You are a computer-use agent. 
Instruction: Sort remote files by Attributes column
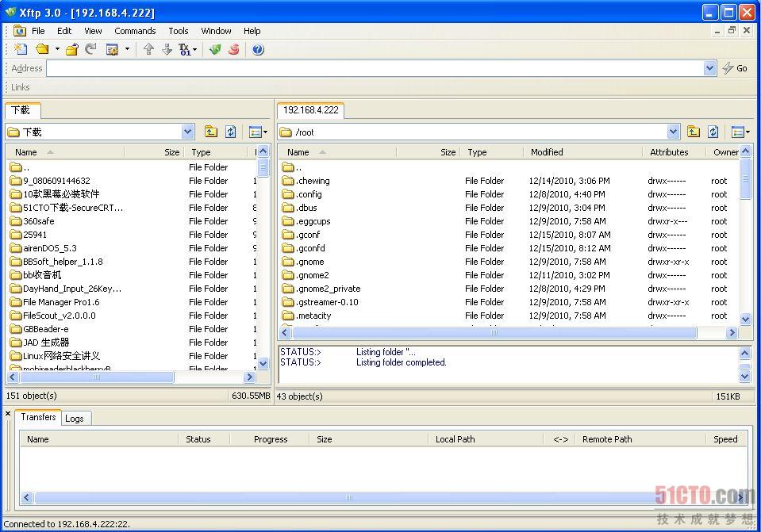[x=675, y=152]
